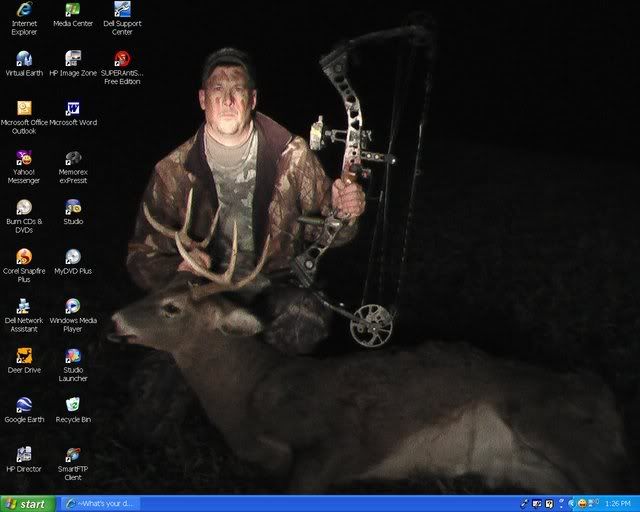The width and height of the screenshot is (640, 512).
Task: Open the Studio desktop shortcut
Action: (73, 212)
